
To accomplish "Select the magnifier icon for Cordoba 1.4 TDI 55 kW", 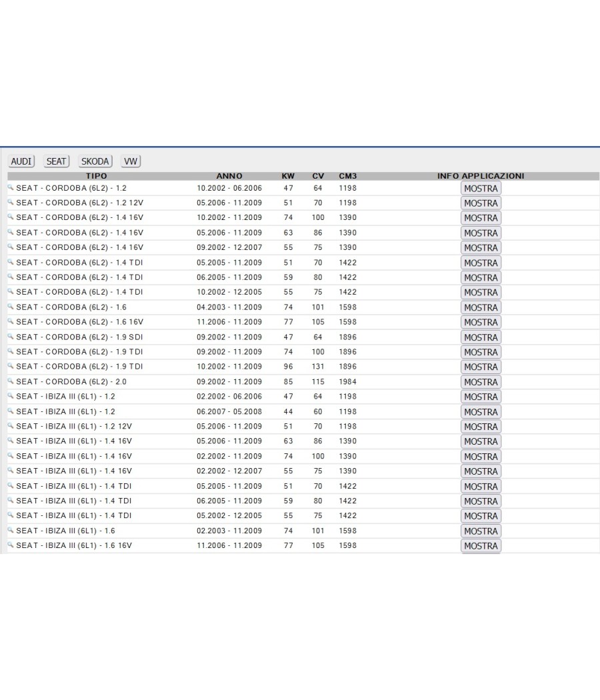I will [11, 291].
